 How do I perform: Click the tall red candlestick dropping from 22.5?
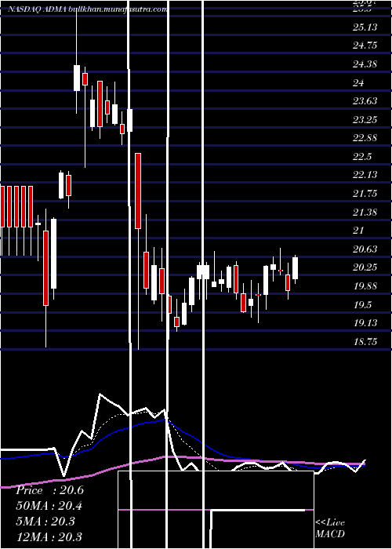click(x=138, y=191)
